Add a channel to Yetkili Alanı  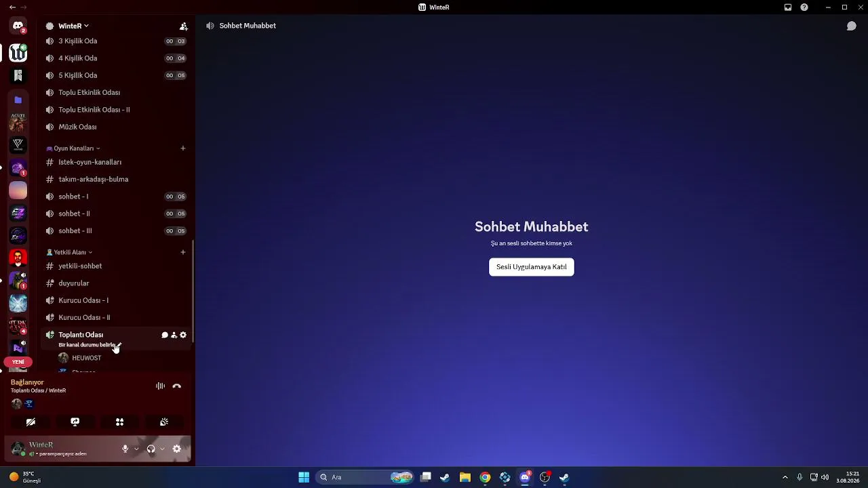pyautogui.click(x=183, y=252)
